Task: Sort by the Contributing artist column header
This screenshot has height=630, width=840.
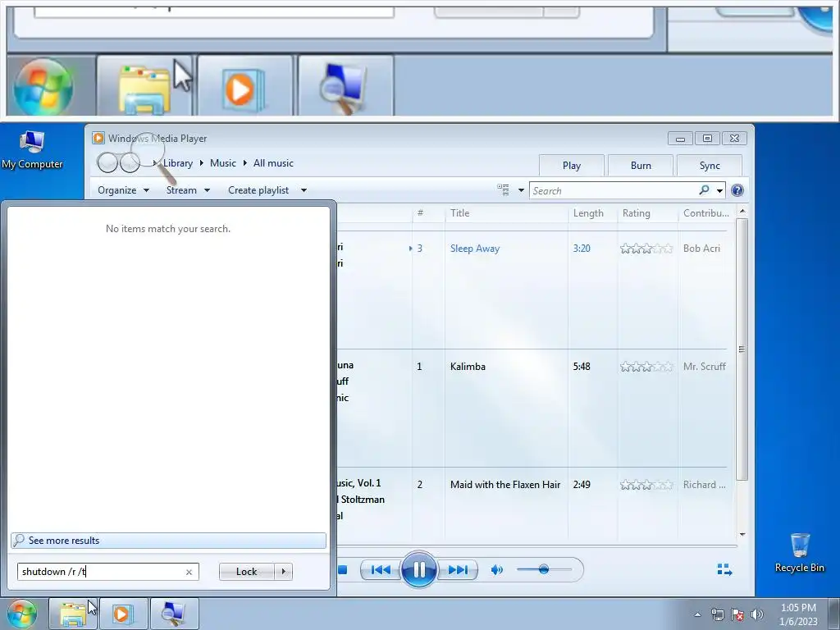Action: (x=705, y=213)
